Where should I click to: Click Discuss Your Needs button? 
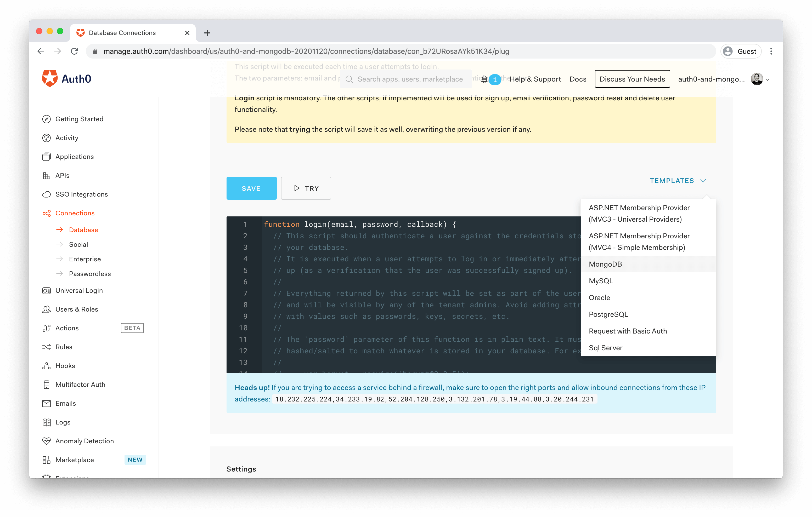(x=632, y=79)
